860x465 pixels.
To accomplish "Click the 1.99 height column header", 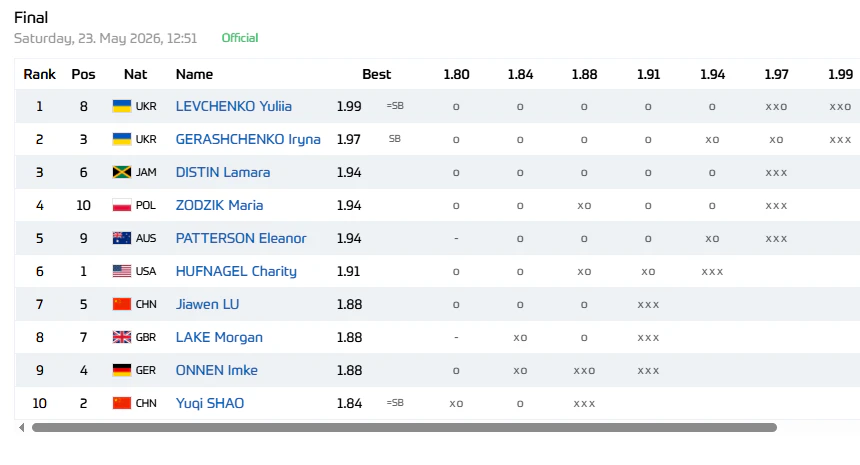I will point(840,74).
